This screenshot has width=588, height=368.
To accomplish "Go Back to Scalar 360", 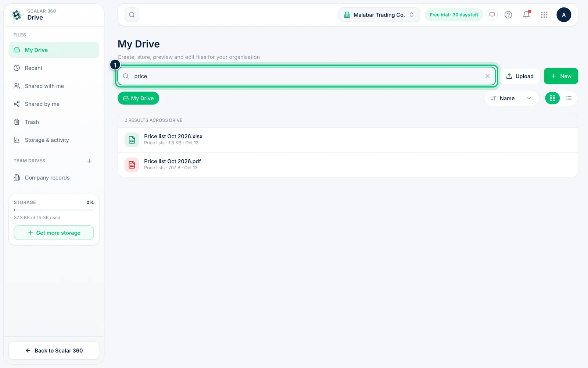I will [x=54, y=350].
